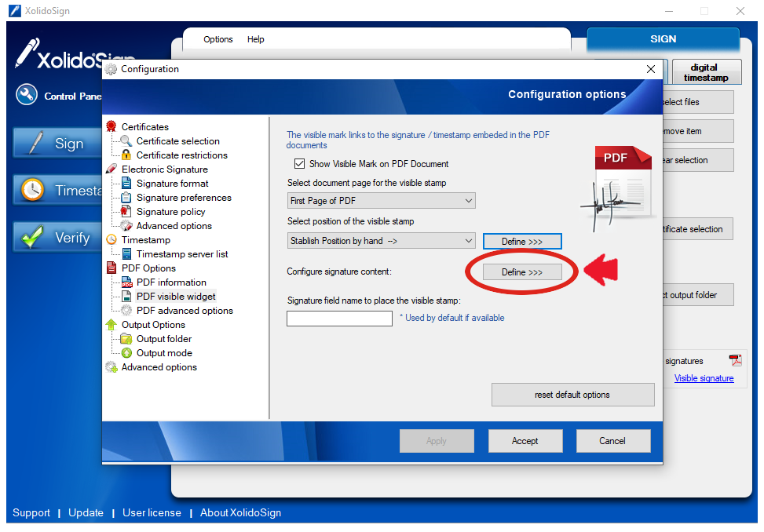Click the Output folder icon

[126, 338]
